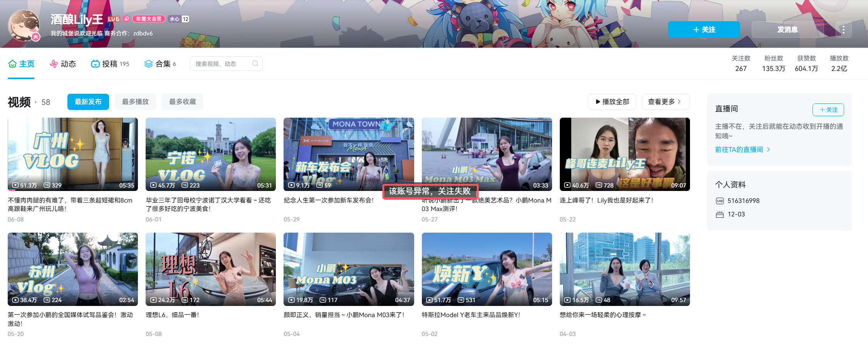Open the 主页 home tab
This screenshot has width=868, height=348.
tap(21, 64)
